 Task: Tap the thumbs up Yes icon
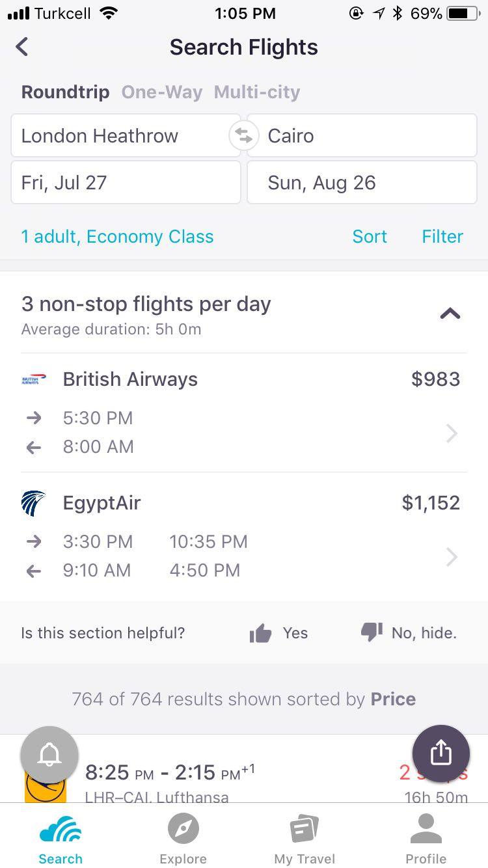click(261, 633)
